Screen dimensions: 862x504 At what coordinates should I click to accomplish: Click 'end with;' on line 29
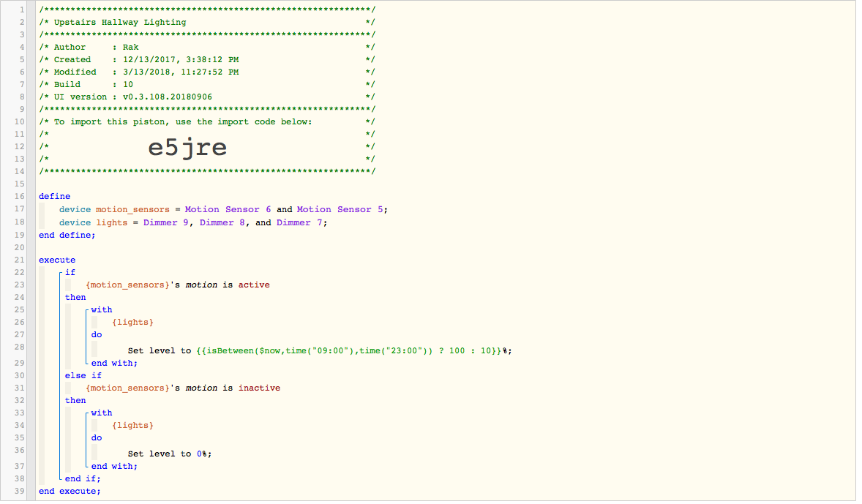(114, 364)
